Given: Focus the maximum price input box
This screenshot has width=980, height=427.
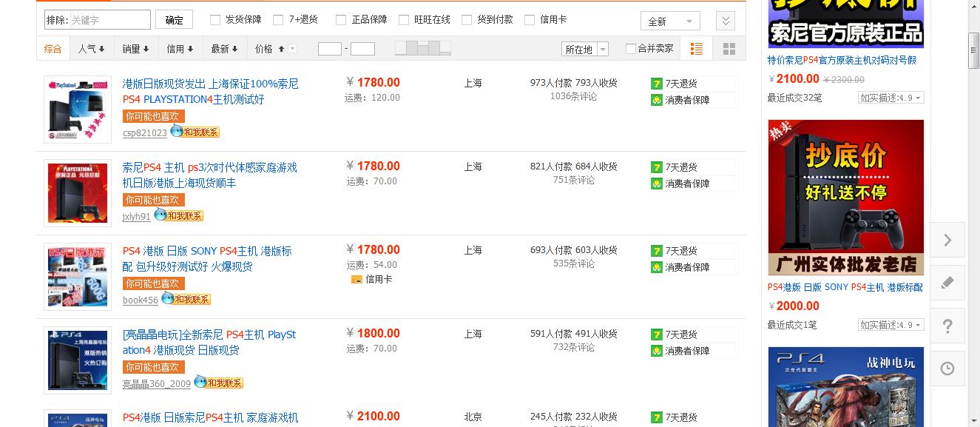Looking at the screenshot, I should [x=362, y=49].
